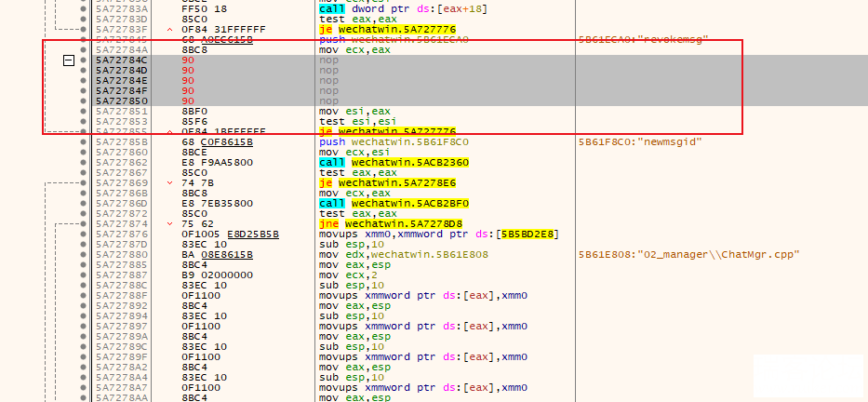Toggle breakpoint dot at address 5A72783F
The width and height of the screenshot is (868, 402).
pyautogui.click(x=83, y=30)
